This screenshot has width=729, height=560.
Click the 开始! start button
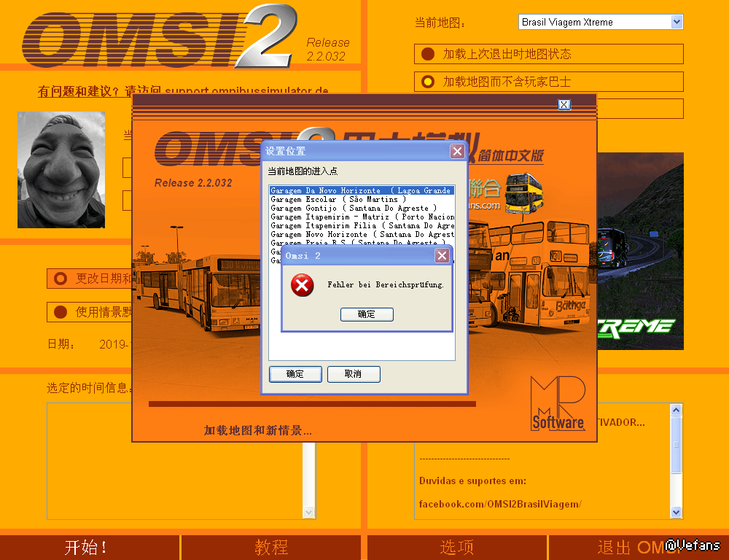click(x=90, y=548)
